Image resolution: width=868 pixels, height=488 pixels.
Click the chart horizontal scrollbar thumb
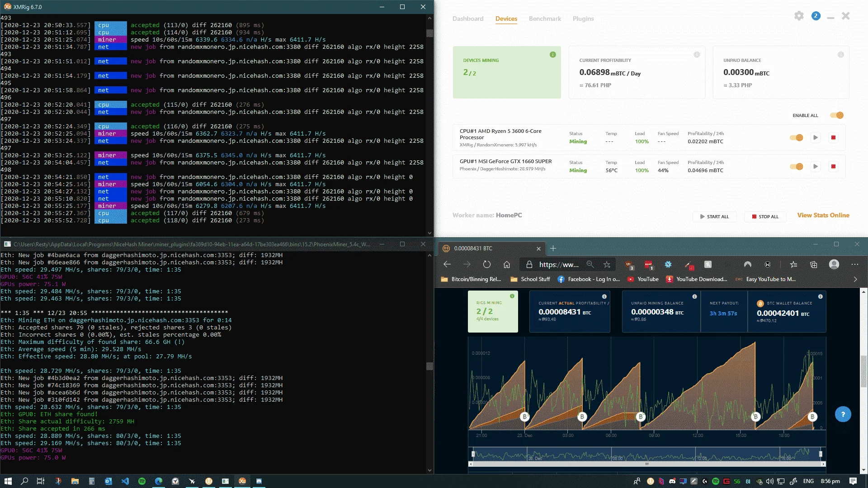[647, 464]
